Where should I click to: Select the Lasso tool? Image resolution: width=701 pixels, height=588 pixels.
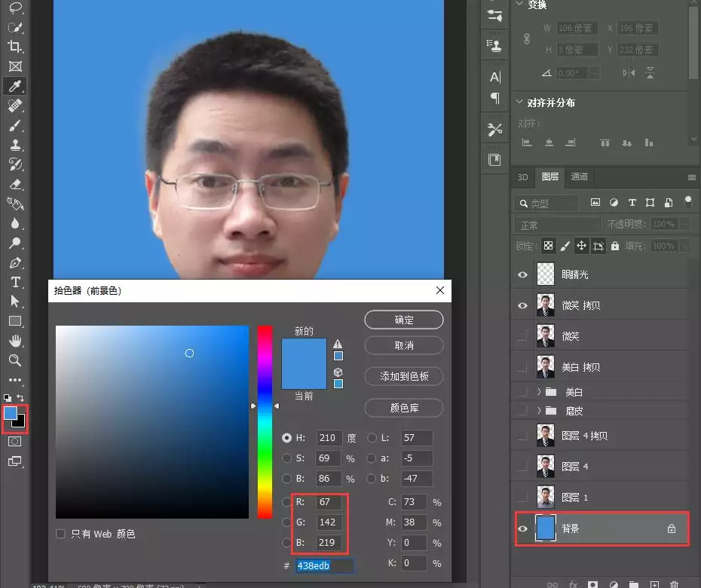click(x=15, y=8)
